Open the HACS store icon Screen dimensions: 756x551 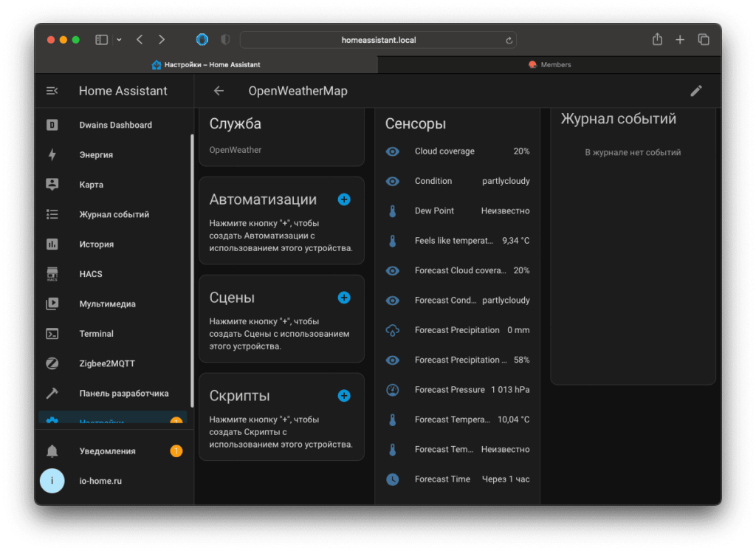52,274
